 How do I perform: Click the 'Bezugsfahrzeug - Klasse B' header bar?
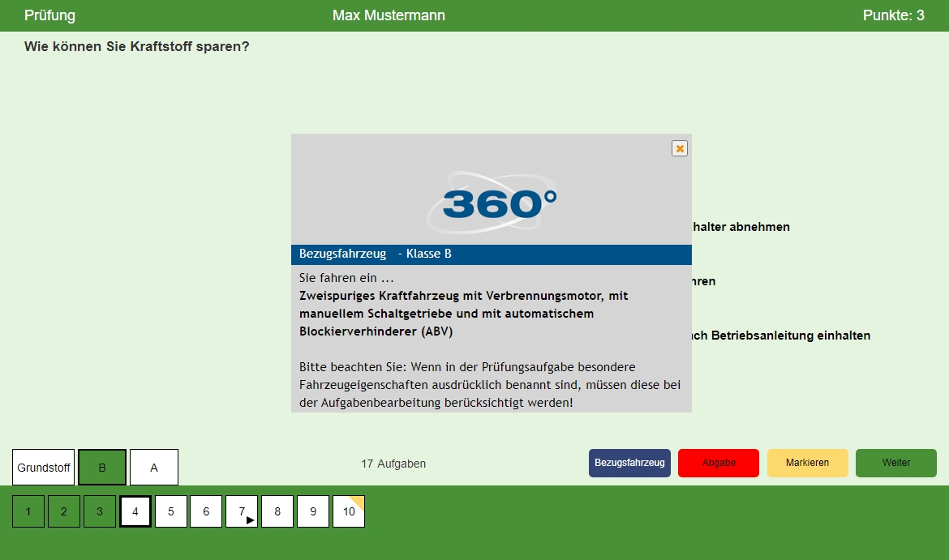tap(492, 254)
